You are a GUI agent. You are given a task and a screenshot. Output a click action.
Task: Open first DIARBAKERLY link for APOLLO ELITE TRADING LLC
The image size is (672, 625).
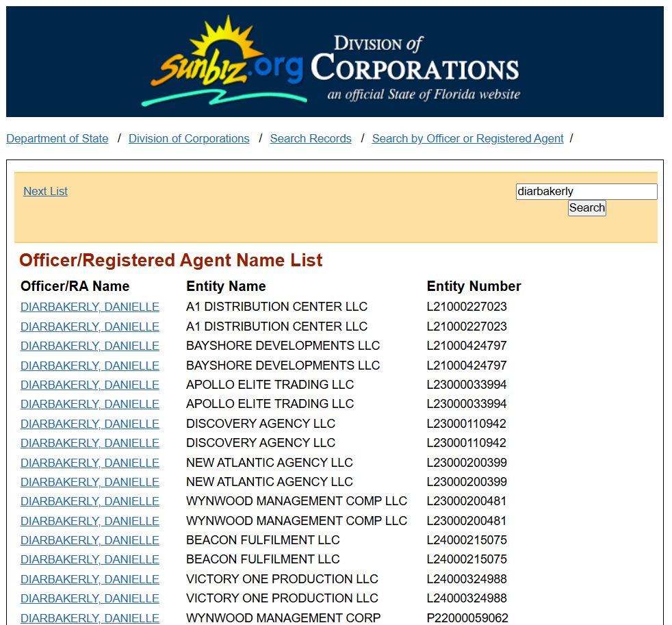point(90,385)
